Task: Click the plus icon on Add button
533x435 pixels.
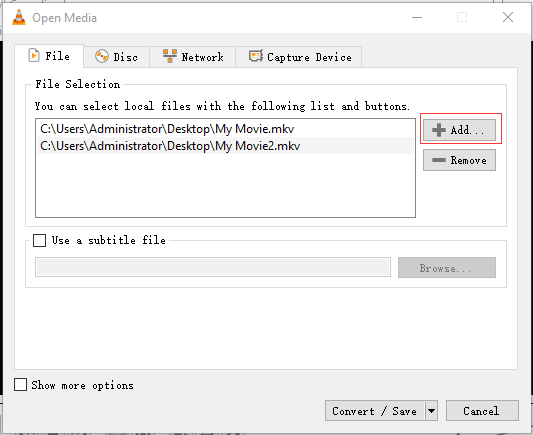Action: (439, 130)
